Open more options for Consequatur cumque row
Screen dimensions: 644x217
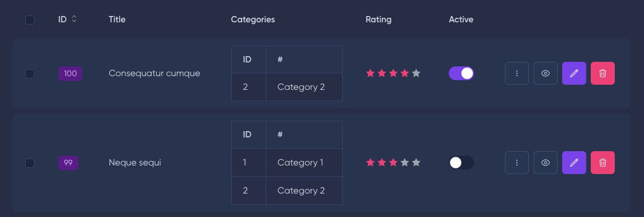tap(517, 73)
